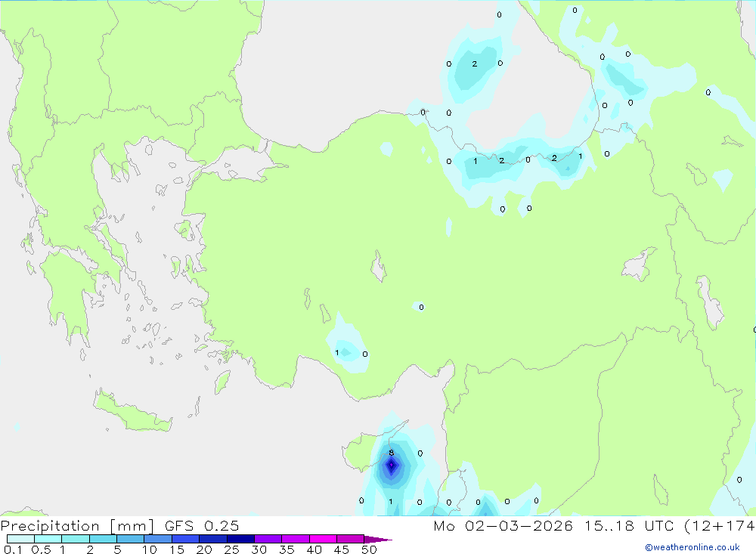Click the '15..18 UTC' time range text

[629, 525]
